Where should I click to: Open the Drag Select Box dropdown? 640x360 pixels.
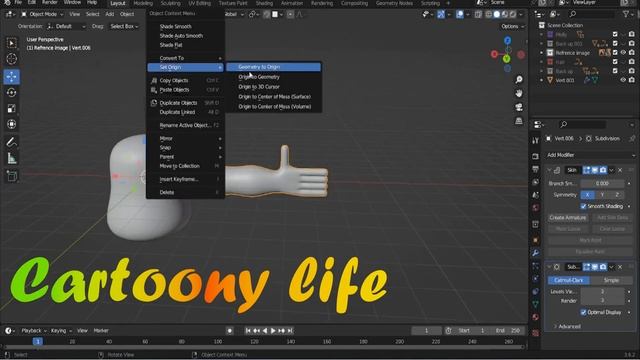(124, 26)
